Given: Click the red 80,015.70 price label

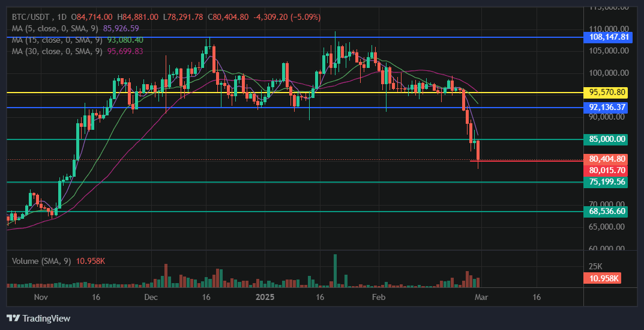Looking at the screenshot, I should [606, 170].
